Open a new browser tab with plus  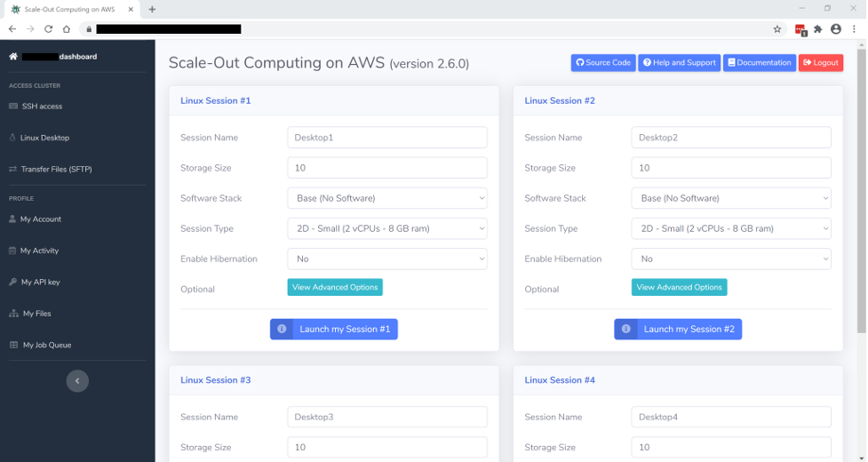(152, 10)
